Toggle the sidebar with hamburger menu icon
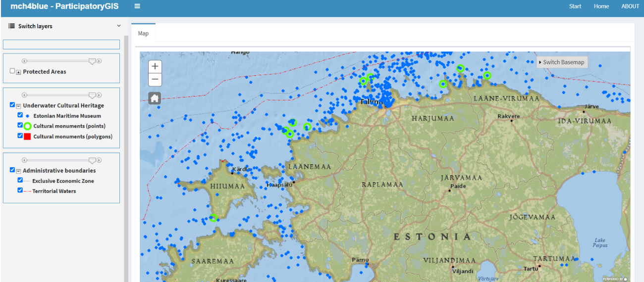This screenshot has width=644, height=282. (137, 6)
